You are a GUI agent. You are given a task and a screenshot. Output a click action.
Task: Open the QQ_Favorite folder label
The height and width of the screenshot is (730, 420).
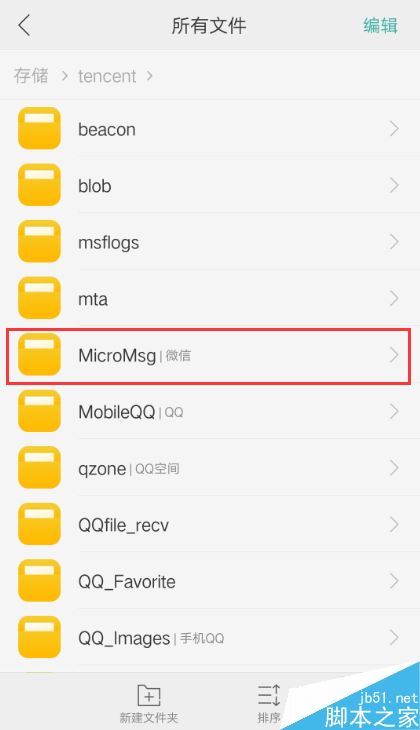click(x=127, y=581)
